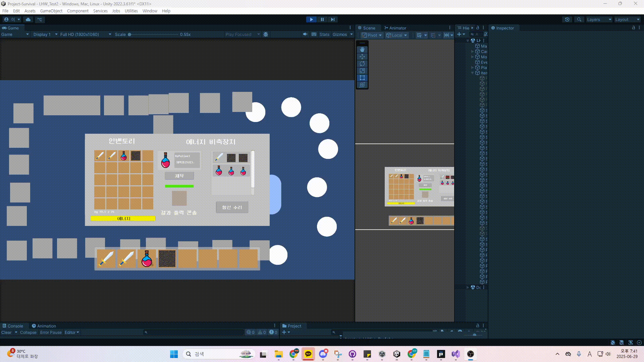The height and width of the screenshot is (362, 644).
Task: Open the Full HD resolution dropdown
Action: click(86, 34)
